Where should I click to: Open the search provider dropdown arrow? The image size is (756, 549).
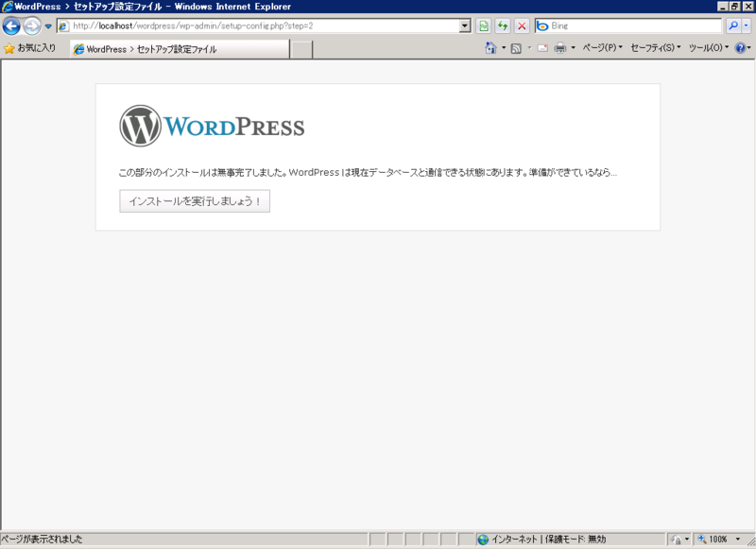point(746,26)
